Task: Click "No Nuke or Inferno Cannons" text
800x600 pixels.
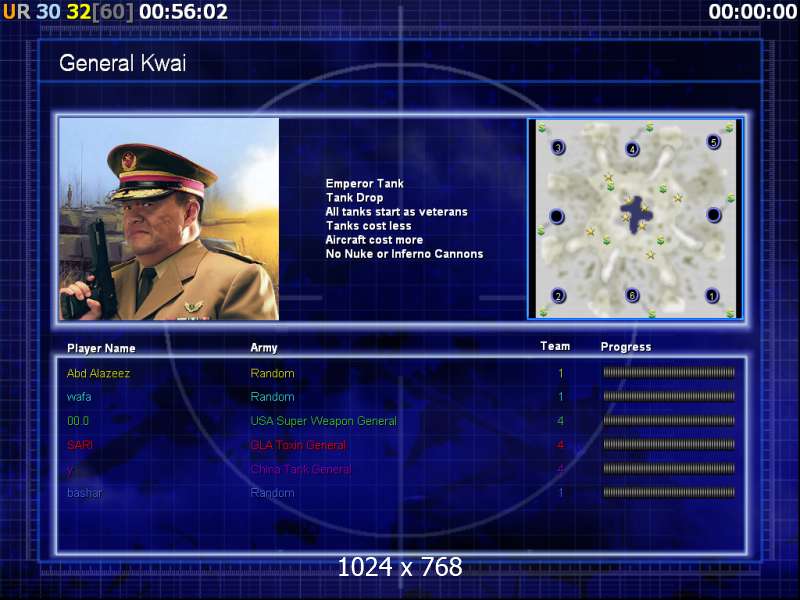Action: click(x=404, y=254)
